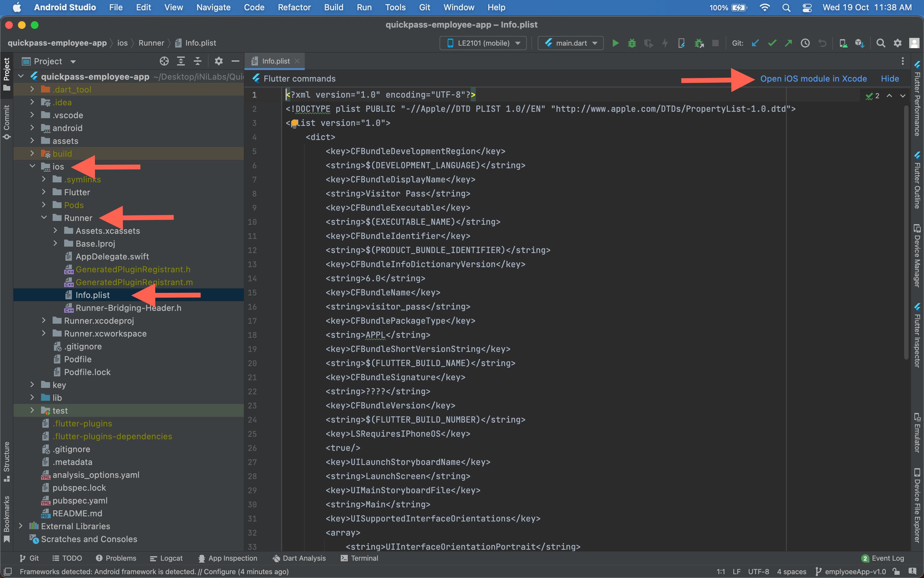Expand the lib folder
Image resolution: width=924 pixels, height=578 pixels.
coord(32,398)
